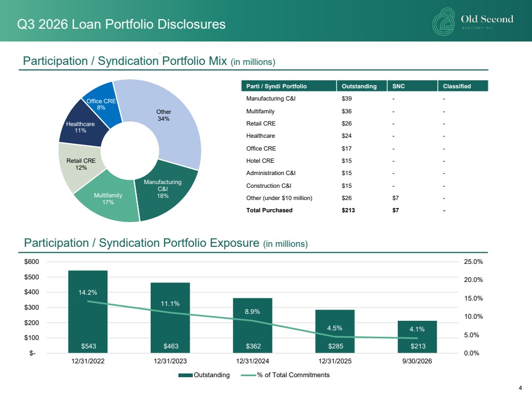Click the 11.1% data label on the chart
The width and height of the screenshot is (532, 399).
(170, 303)
